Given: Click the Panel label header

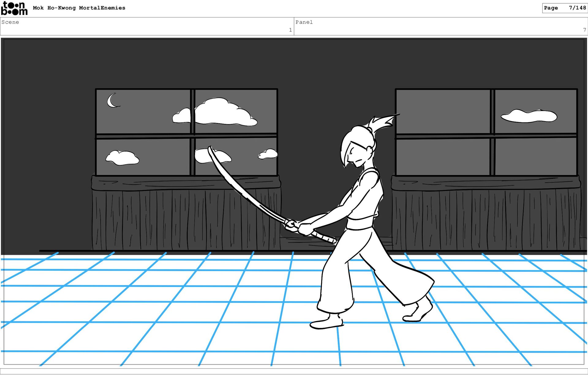Looking at the screenshot, I should [304, 22].
